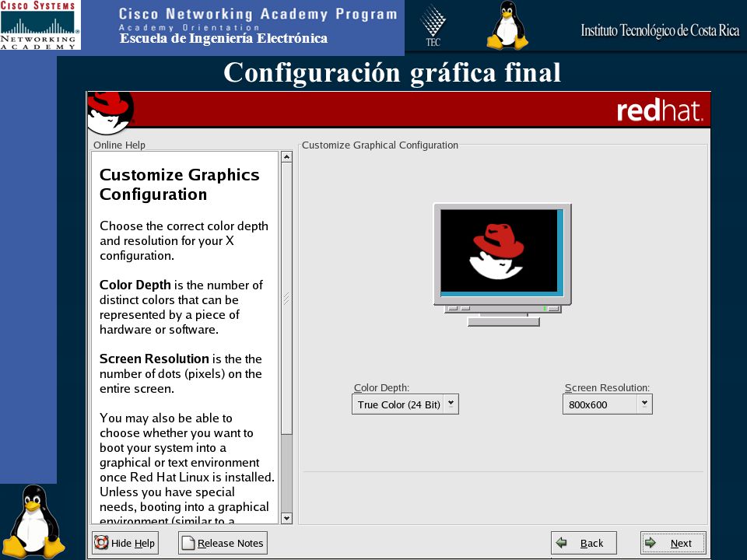Viewport: 747px width, 560px height.
Task: Click the monitor preview image
Action: point(502,264)
